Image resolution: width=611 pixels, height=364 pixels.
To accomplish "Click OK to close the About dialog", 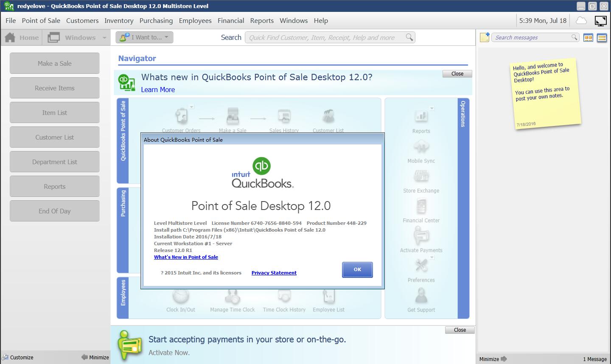I will [357, 269].
